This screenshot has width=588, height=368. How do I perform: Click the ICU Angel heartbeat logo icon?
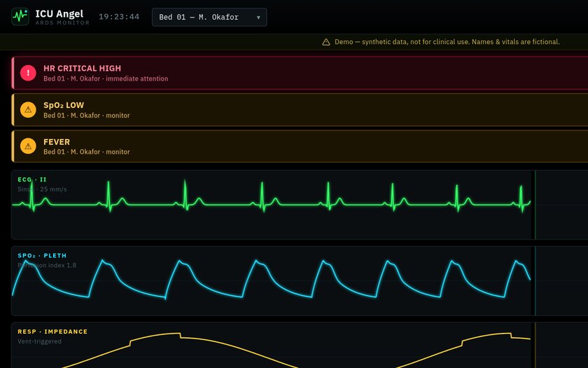(20, 17)
